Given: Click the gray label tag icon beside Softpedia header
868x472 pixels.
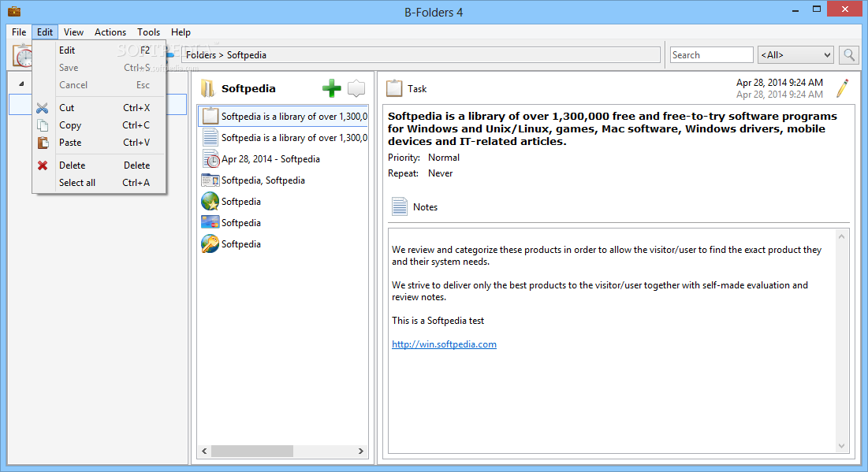Looking at the screenshot, I should coord(356,88).
